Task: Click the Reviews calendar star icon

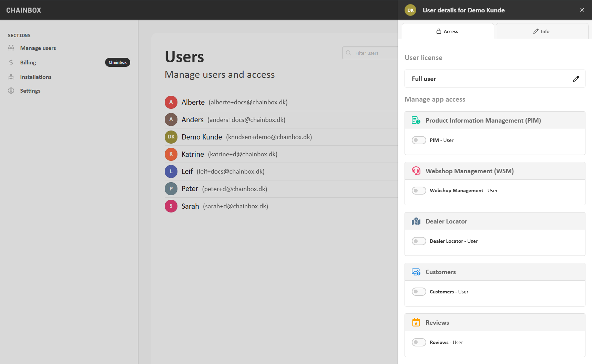Action: tap(416, 323)
